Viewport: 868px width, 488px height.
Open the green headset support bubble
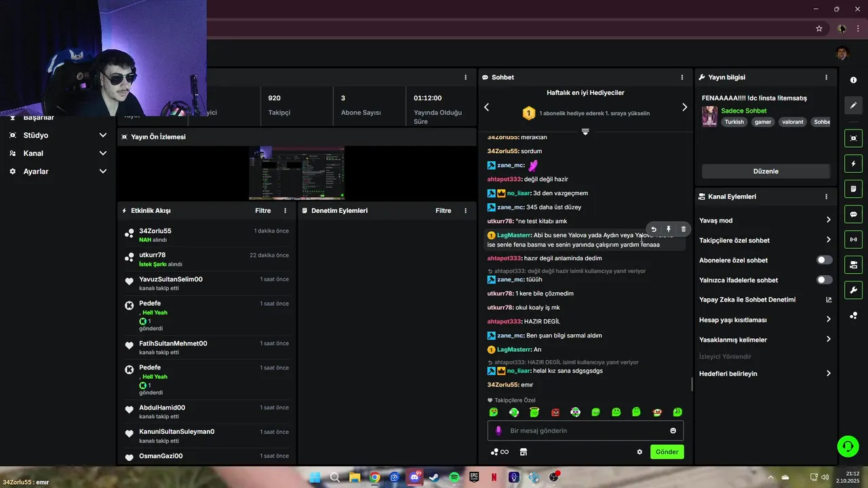848,446
